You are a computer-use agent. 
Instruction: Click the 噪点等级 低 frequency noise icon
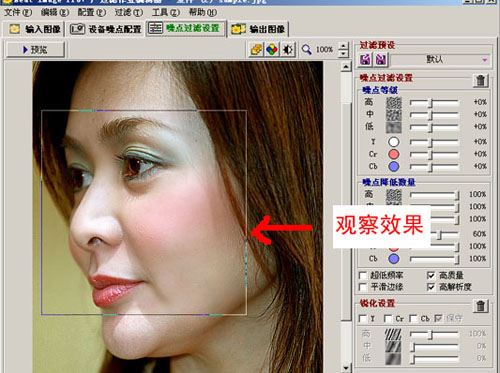point(394,127)
